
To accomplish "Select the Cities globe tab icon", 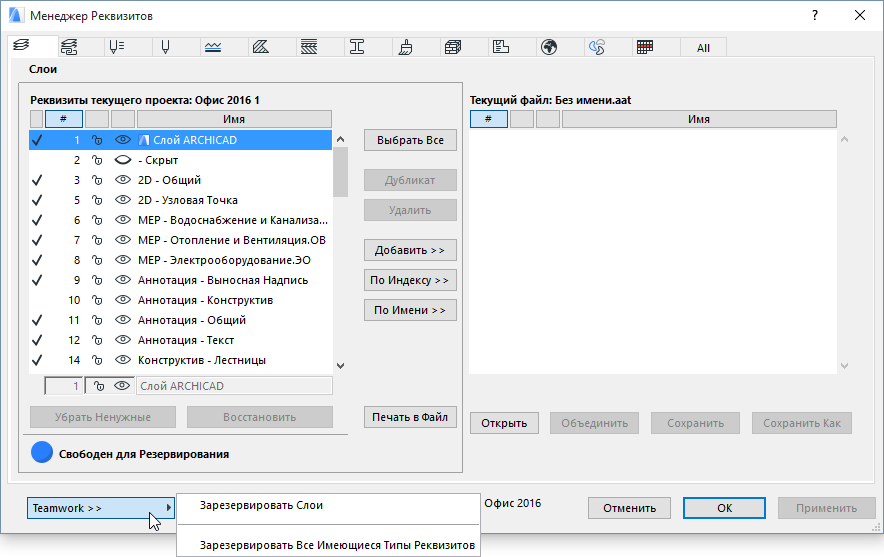I will point(549,47).
